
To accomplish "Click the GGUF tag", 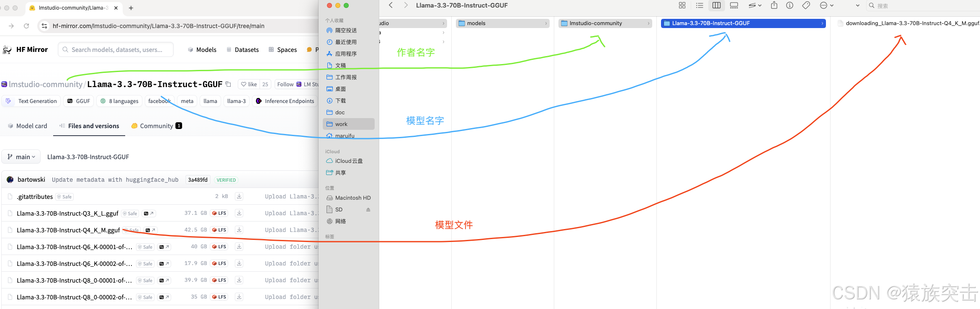I will pyautogui.click(x=79, y=101).
